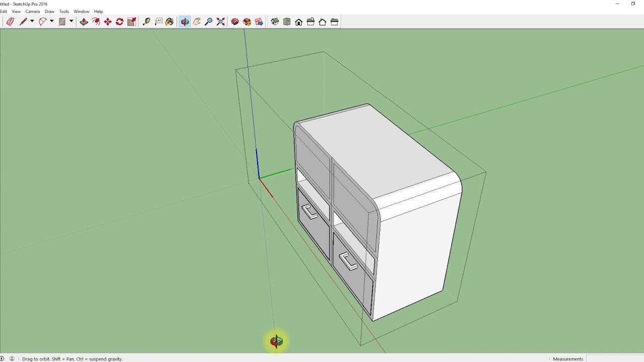
Task: Expand the Arc tool dropdown arrow
Action: tap(51, 22)
